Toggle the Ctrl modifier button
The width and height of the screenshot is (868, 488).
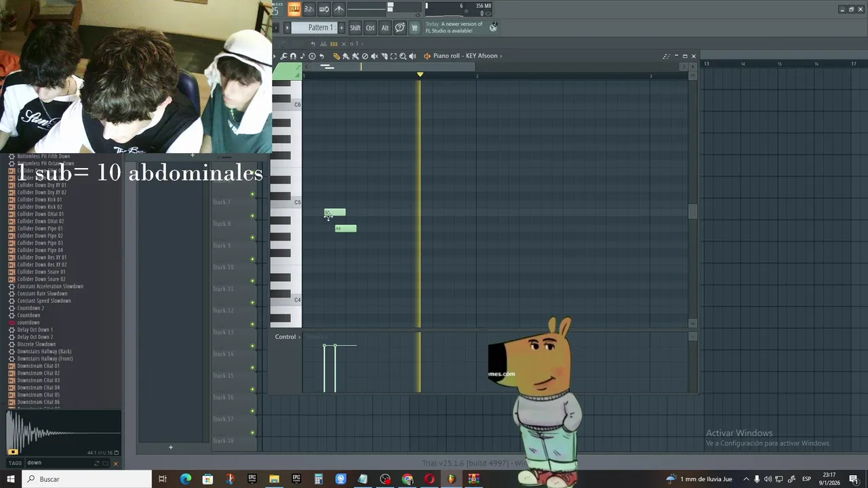tap(370, 28)
